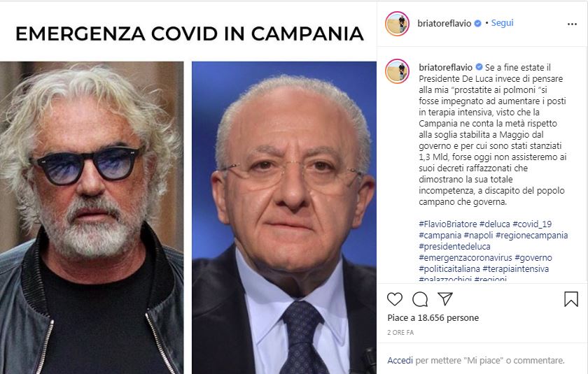Viewport: 588px width, 374px height.
Task: Follow the account with Segui
Action: (x=502, y=23)
